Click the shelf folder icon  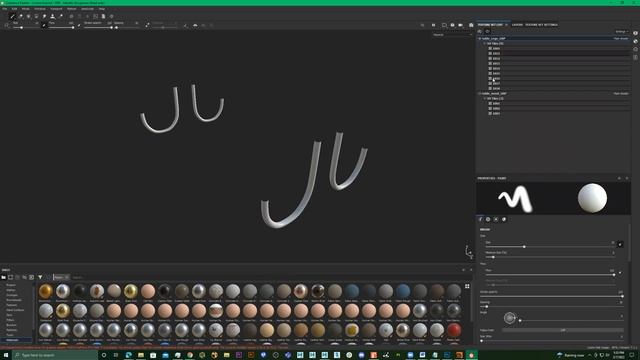tap(4, 277)
